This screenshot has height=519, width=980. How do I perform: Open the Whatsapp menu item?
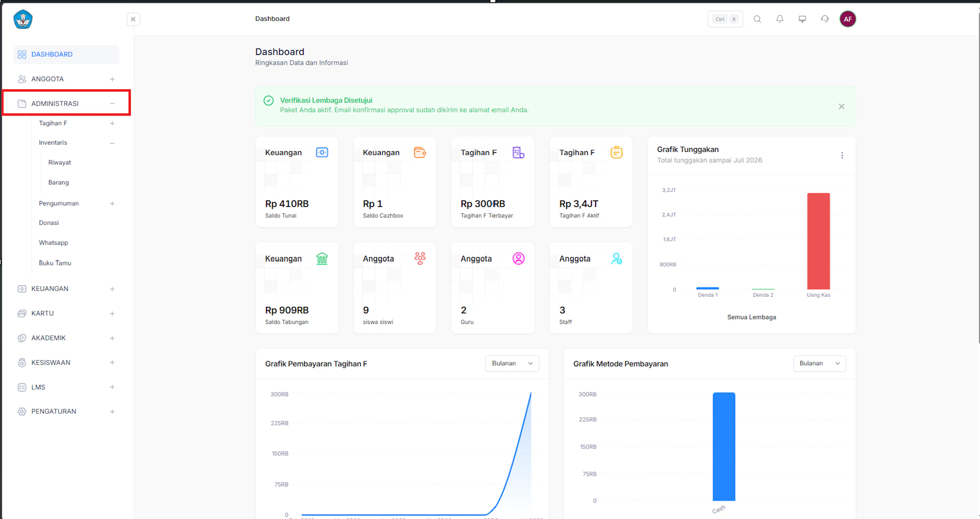(53, 243)
